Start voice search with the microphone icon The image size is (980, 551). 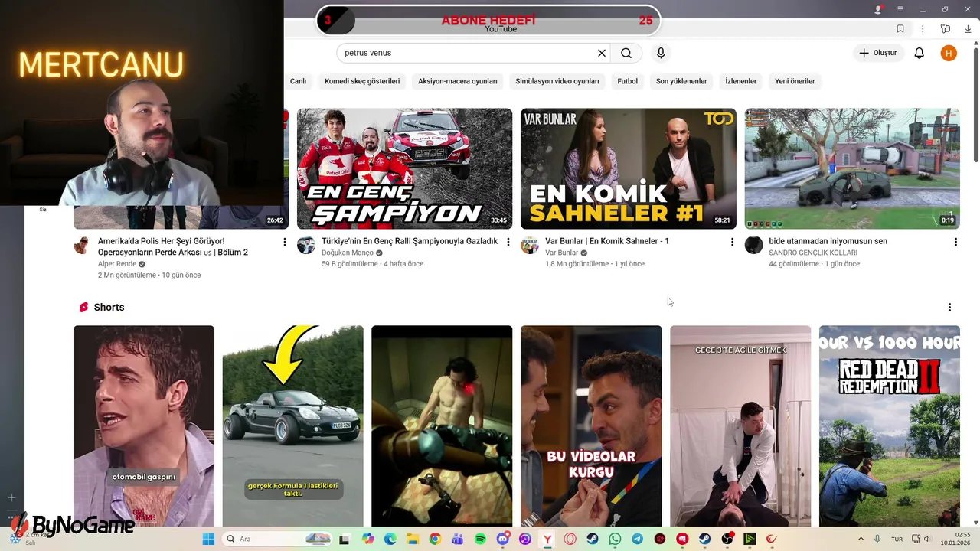[x=661, y=53]
